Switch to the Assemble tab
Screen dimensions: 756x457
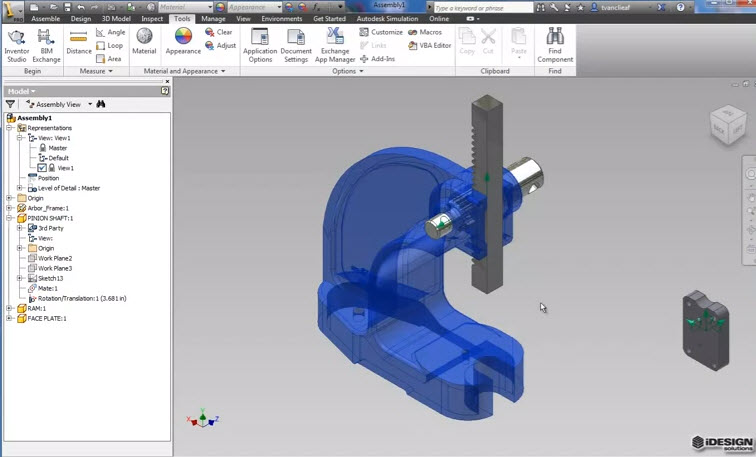coord(45,19)
